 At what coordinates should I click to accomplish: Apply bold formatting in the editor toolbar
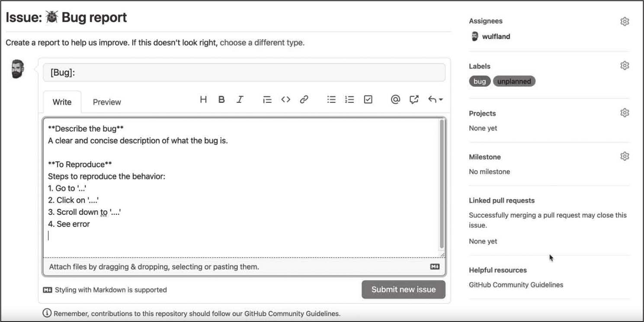221,99
